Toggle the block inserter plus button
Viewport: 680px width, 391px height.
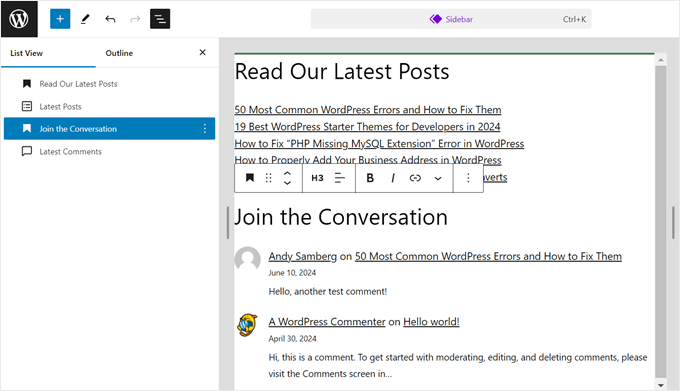pyautogui.click(x=60, y=19)
